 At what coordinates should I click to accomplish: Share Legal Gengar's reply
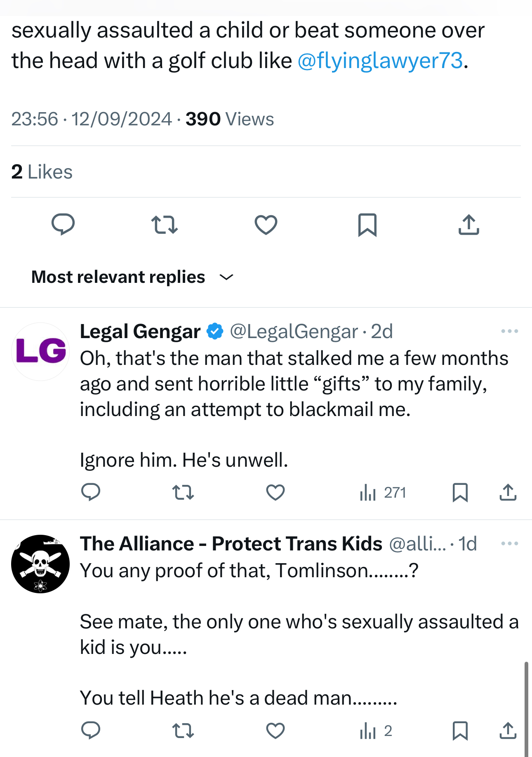click(508, 492)
